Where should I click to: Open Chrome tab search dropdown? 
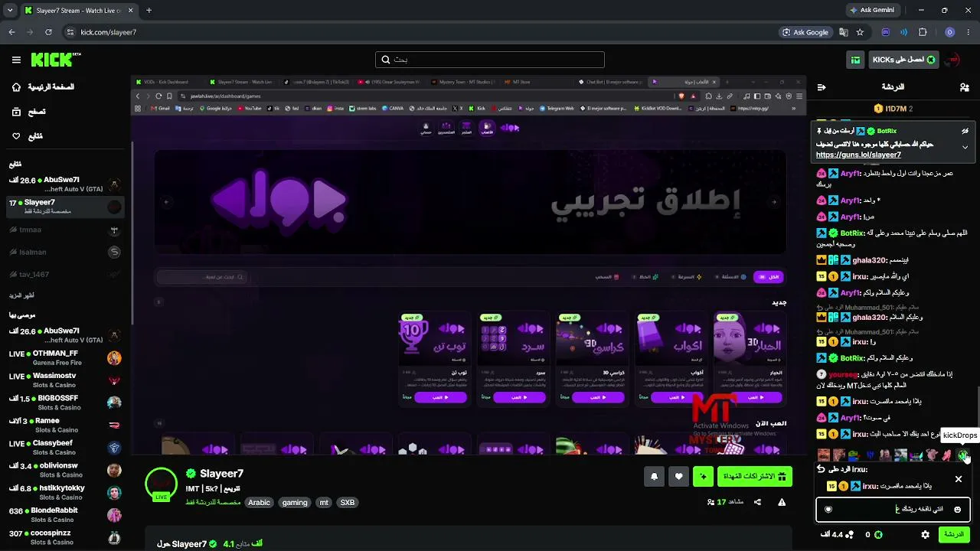click(10, 11)
